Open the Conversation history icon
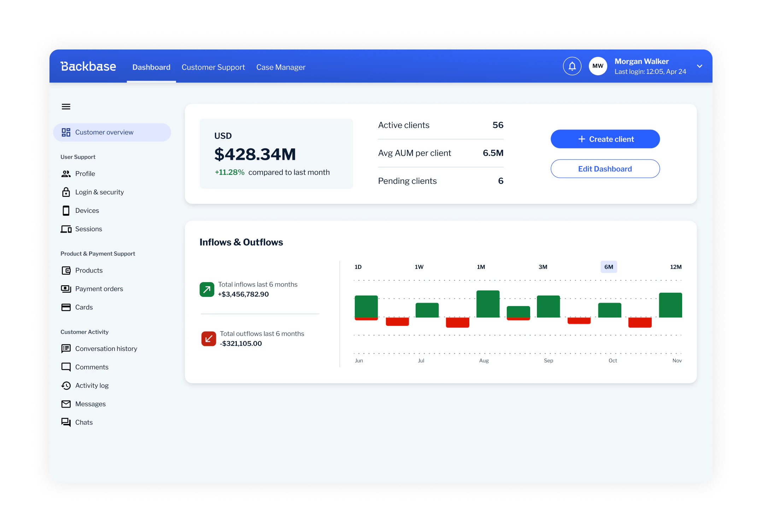Image resolution: width=762 pixels, height=532 pixels. point(66,349)
